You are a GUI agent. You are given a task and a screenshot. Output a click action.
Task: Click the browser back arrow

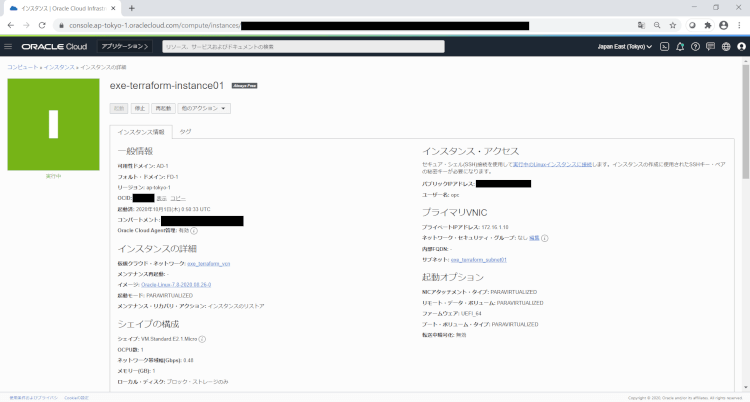tap(11, 25)
